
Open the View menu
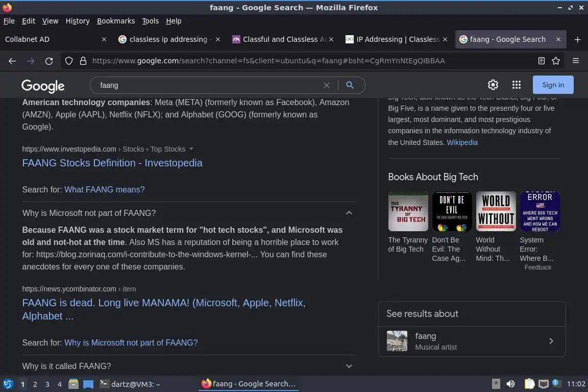[x=50, y=21]
